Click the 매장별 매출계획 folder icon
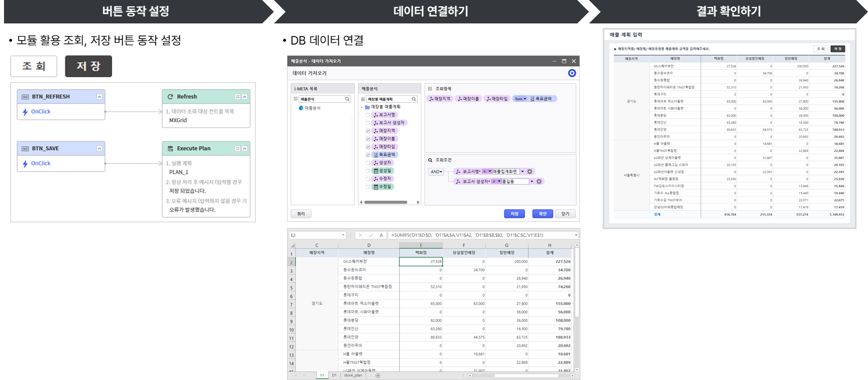The width and height of the screenshot is (868, 380). click(x=367, y=107)
